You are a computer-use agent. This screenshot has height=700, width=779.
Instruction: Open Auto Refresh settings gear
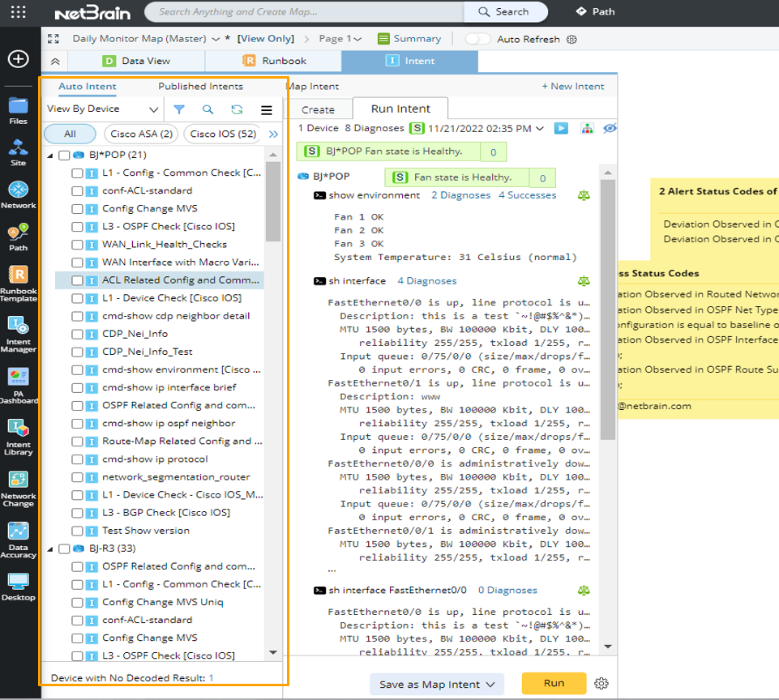point(571,39)
